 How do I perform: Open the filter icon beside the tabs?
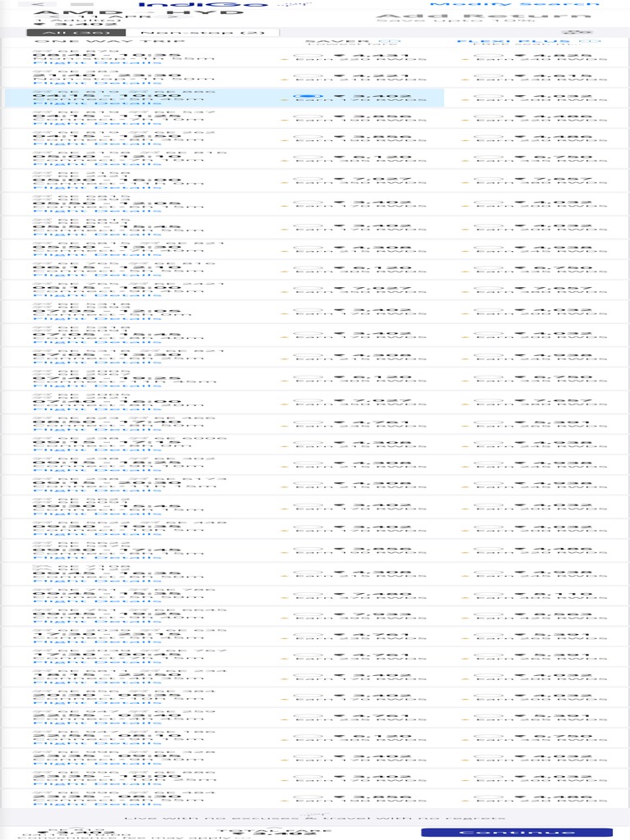580,33
